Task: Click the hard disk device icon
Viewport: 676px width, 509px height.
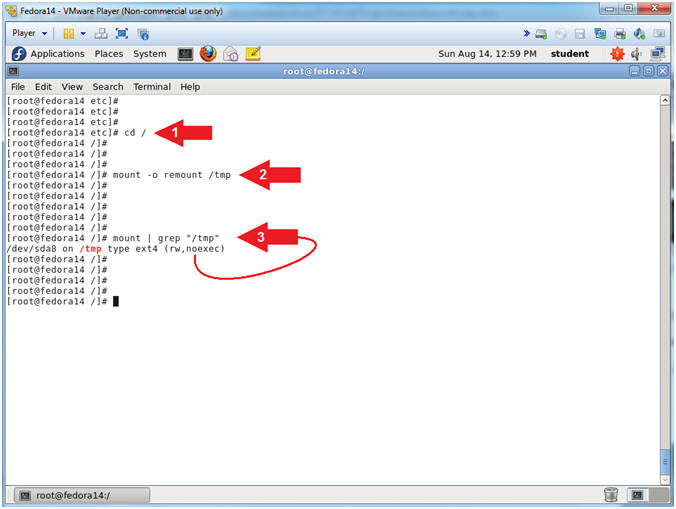Action: (x=541, y=34)
